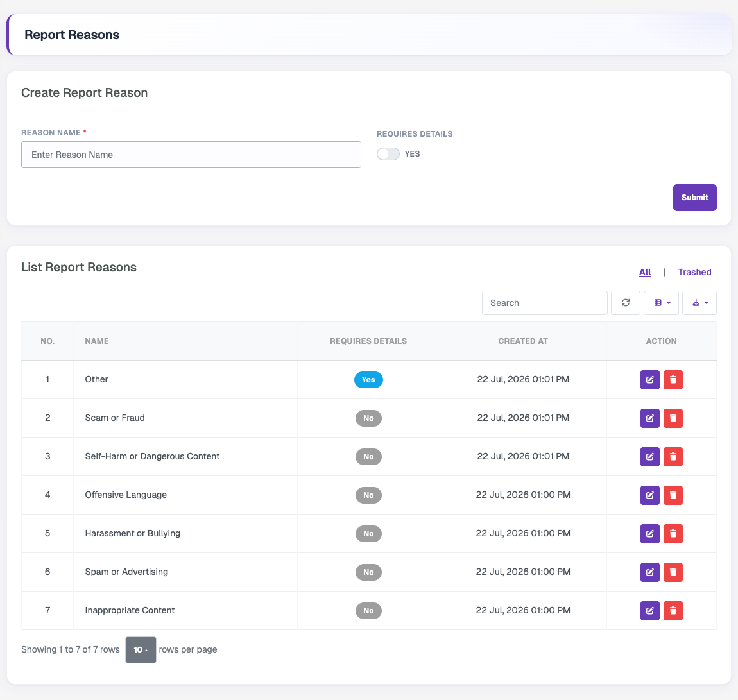Edit the Harassment or Bullying reason
Image resolution: width=738 pixels, height=700 pixels.
[649, 534]
